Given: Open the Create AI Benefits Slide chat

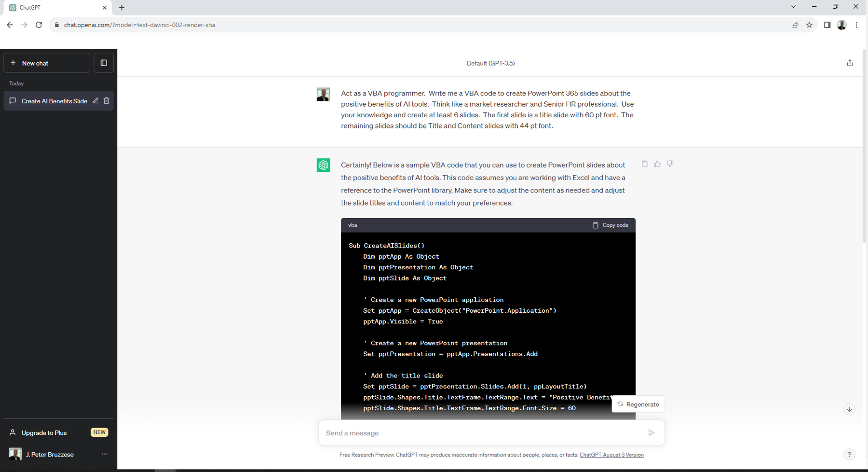Looking at the screenshot, I should [54, 101].
